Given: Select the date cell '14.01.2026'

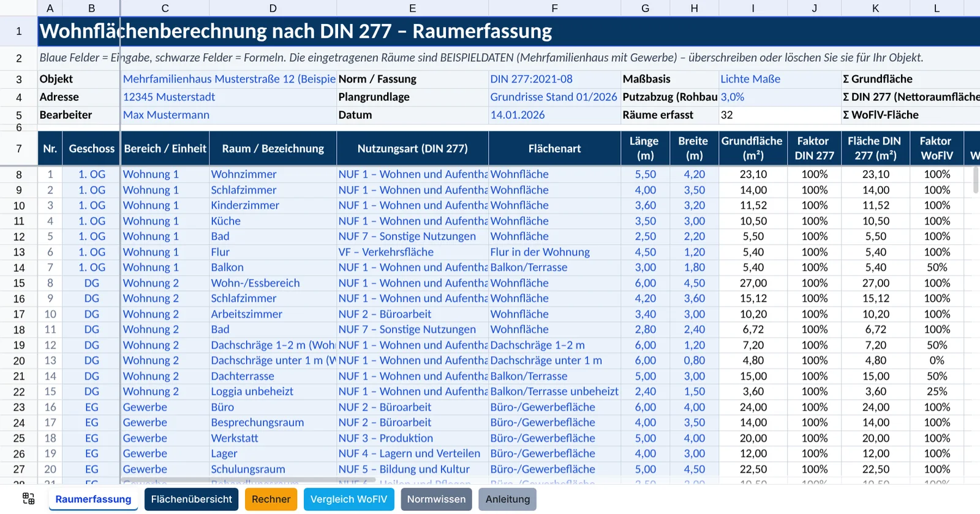Looking at the screenshot, I should click(x=554, y=114).
